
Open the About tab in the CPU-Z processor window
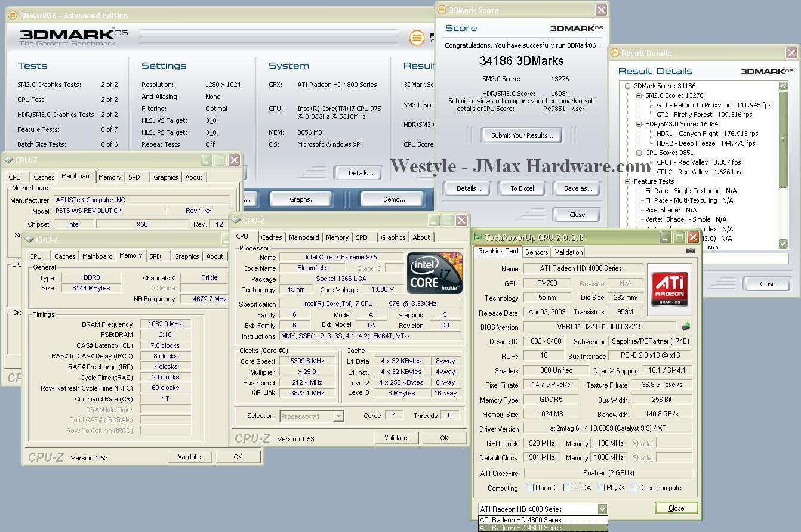[x=421, y=237]
